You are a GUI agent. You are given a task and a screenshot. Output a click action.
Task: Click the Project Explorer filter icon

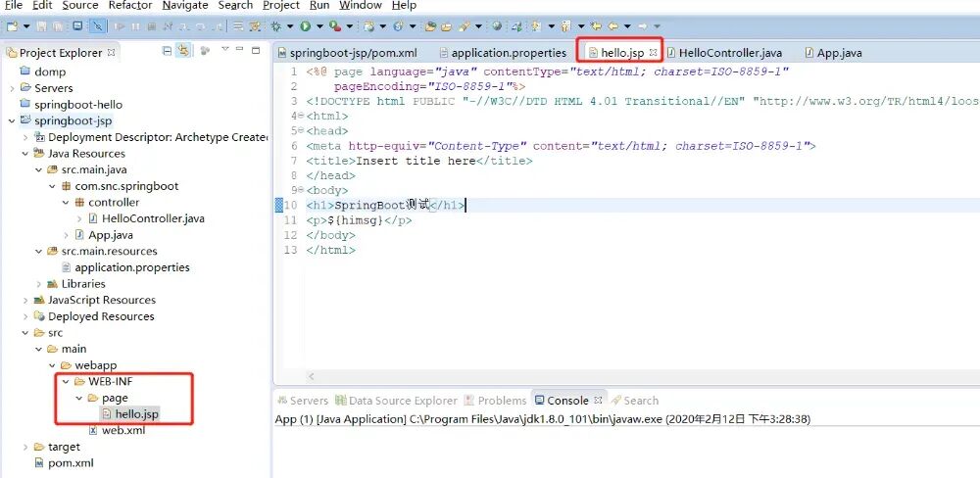pyautogui.click(x=205, y=51)
